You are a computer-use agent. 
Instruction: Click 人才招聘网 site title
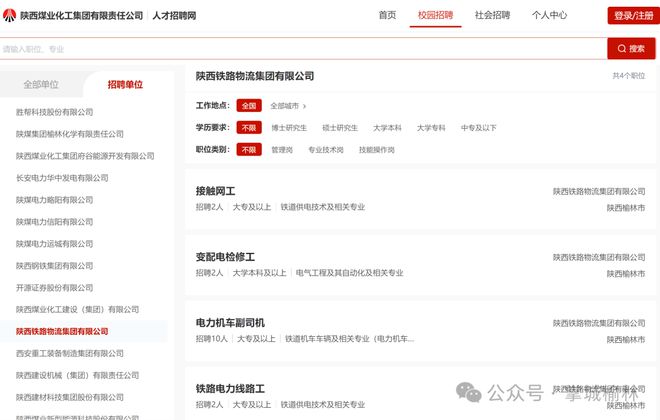174,16
